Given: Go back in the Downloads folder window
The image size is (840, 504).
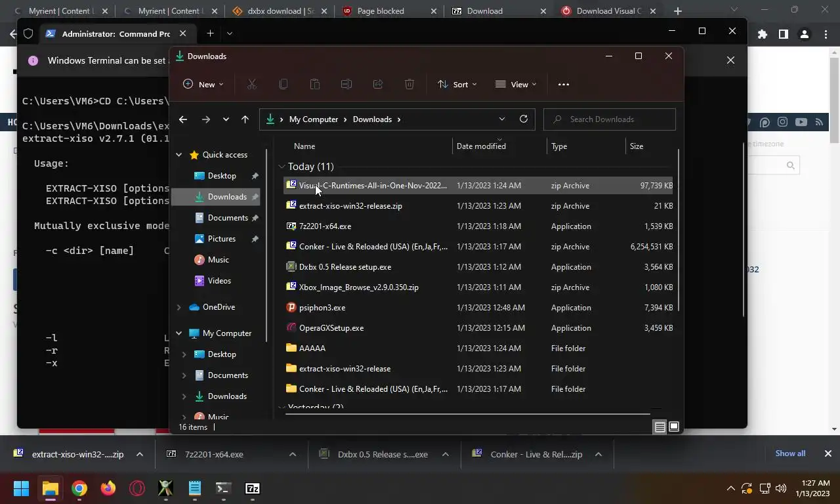Looking at the screenshot, I should [x=183, y=119].
